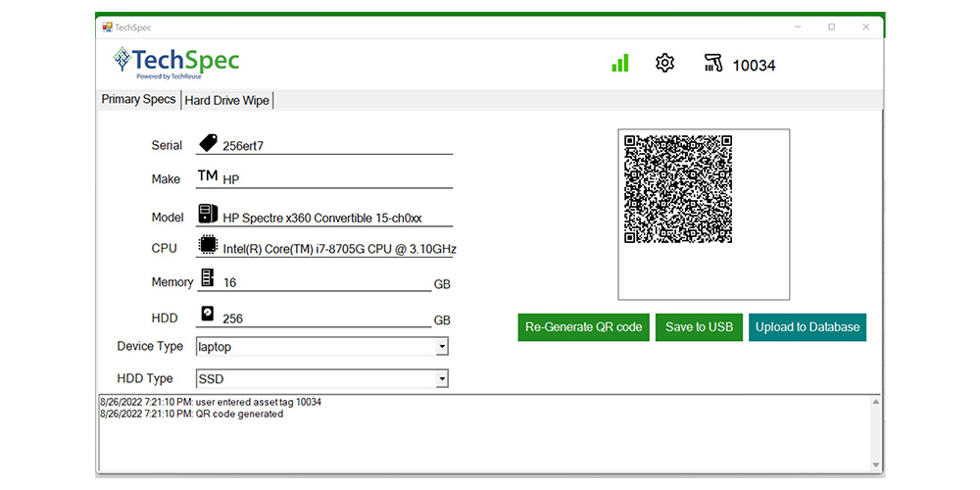Click the 'Device Type' label
This screenshot has width=980, height=490.
pyautogui.click(x=150, y=346)
